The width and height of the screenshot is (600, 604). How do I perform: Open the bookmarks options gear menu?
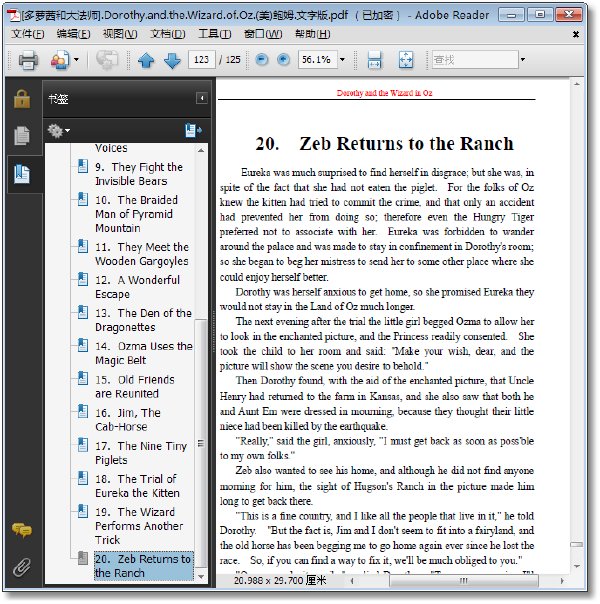[58, 131]
